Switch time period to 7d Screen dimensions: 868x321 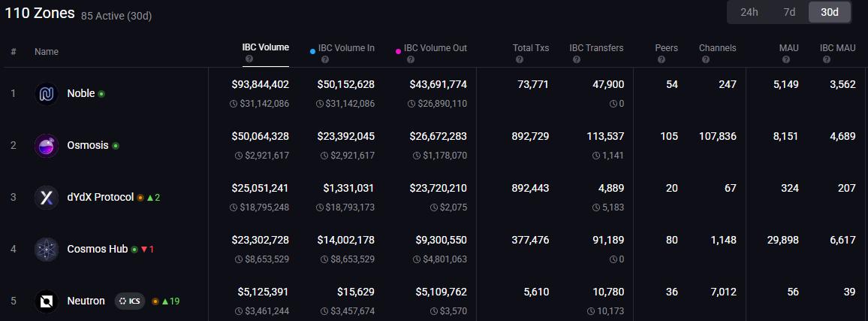coord(789,12)
